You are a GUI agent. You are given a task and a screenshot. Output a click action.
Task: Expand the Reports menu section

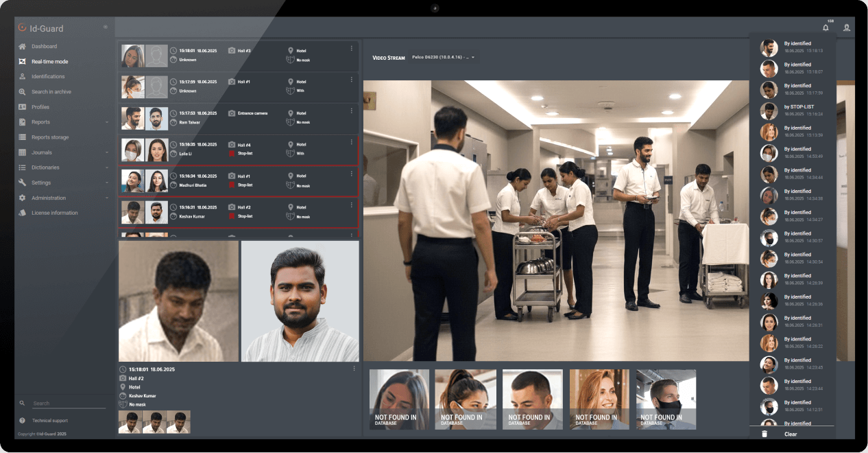pos(107,122)
